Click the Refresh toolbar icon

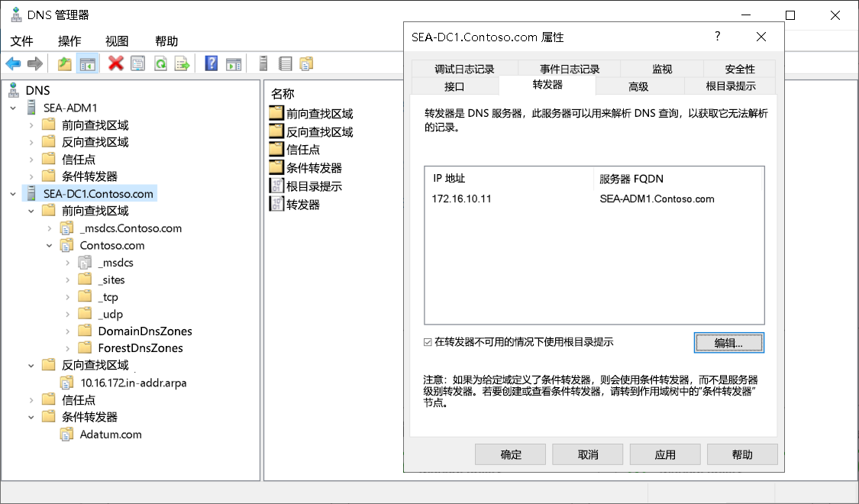[160, 63]
